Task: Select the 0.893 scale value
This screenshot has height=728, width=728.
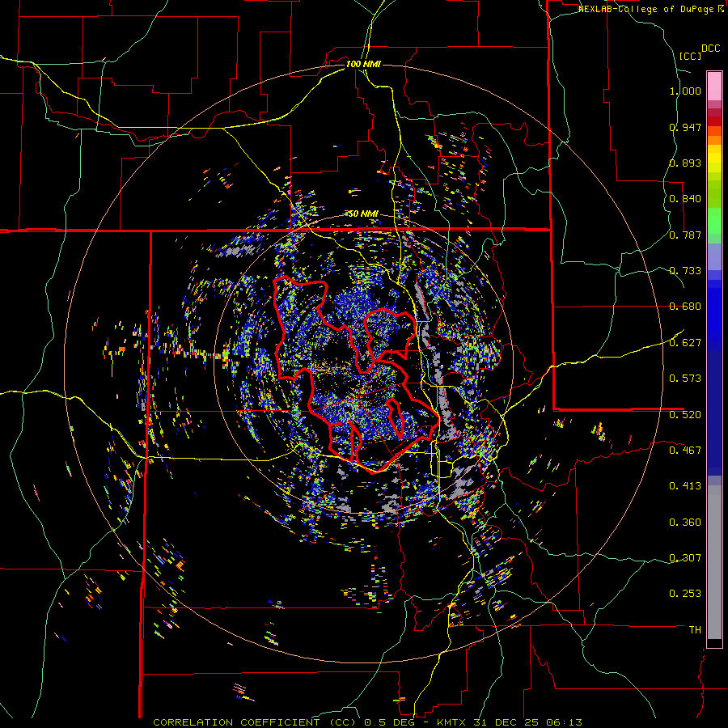Action: click(685, 163)
